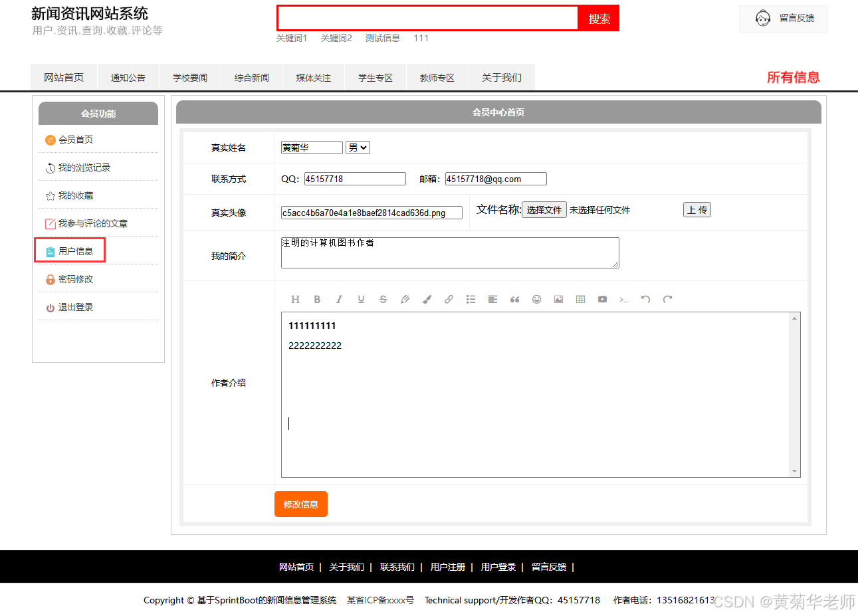
Task: Insert an image with the picture icon
Action: click(558, 299)
